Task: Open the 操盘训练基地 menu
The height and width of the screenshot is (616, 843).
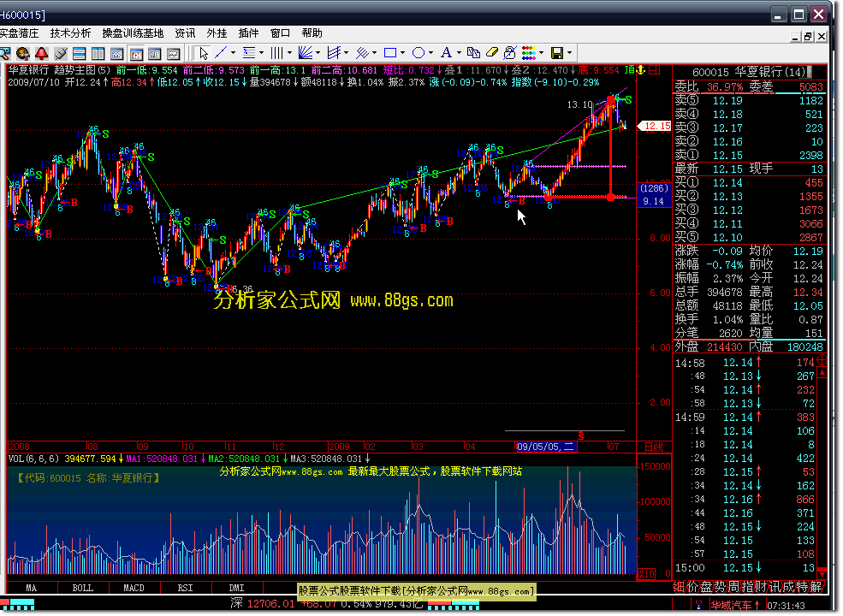Action: tap(133, 33)
